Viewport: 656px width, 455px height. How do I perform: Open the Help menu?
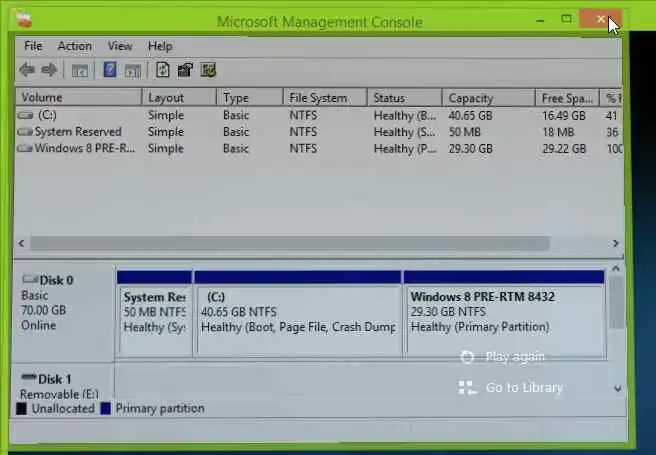tap(160, 46)
